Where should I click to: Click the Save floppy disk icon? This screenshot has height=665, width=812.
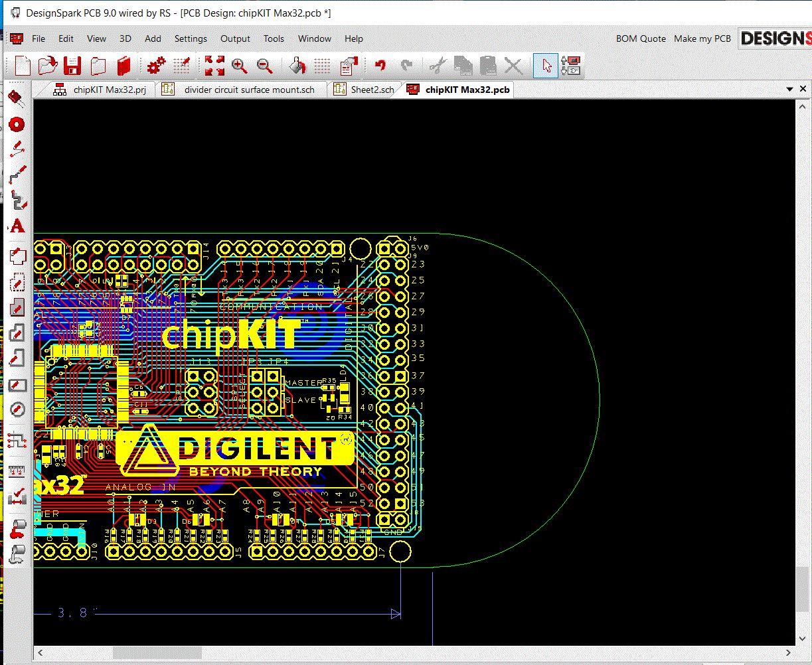[72, 66]
